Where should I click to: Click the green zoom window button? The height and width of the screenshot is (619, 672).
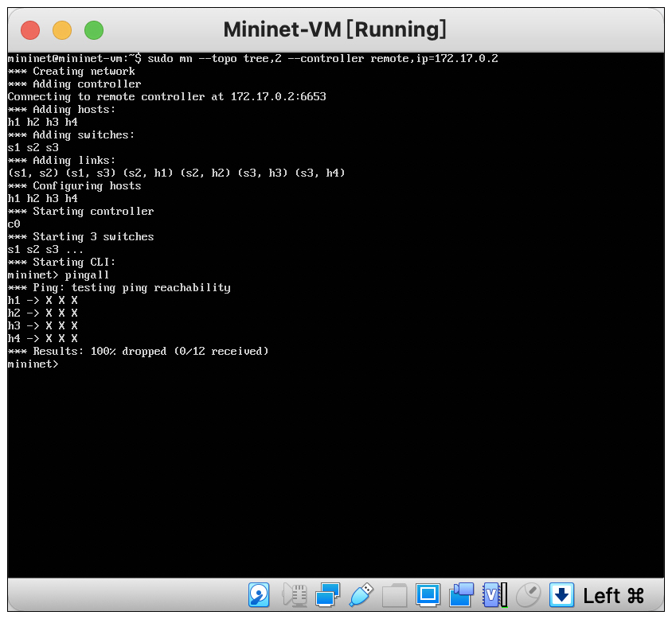(x=94, y=30)
